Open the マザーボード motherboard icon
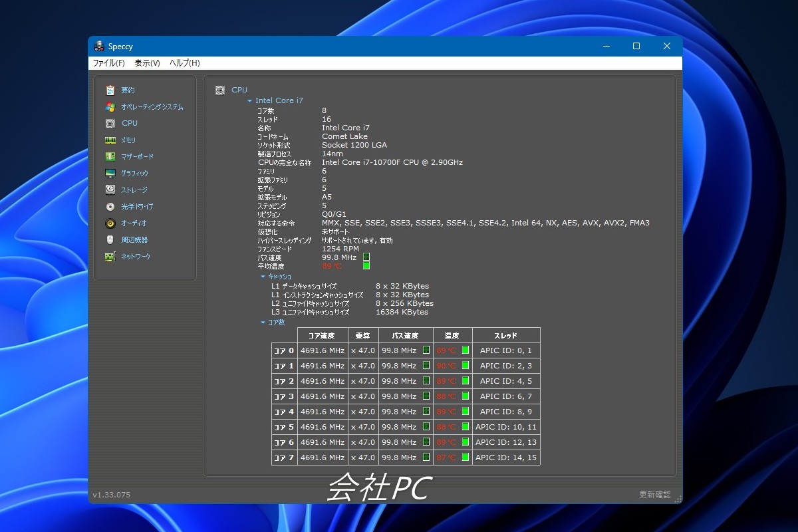Viewport: 798px width, 532px height. coord(110,156)
